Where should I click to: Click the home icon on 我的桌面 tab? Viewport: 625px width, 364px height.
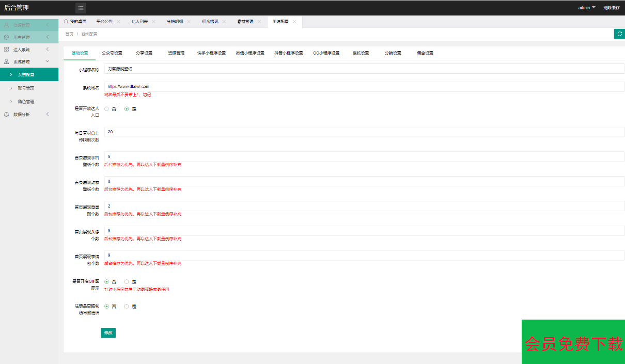[x=66, y=22]
